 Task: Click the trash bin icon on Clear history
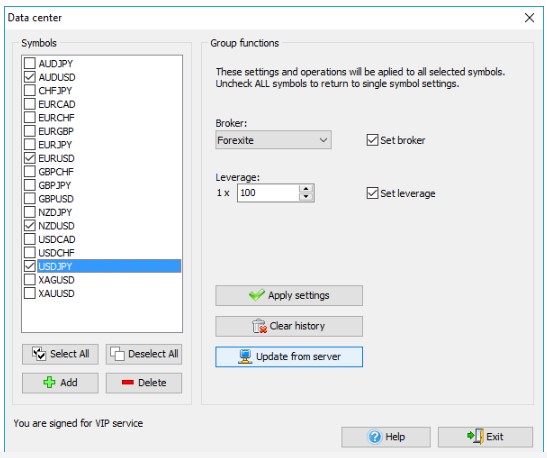(x=259, y=326)
